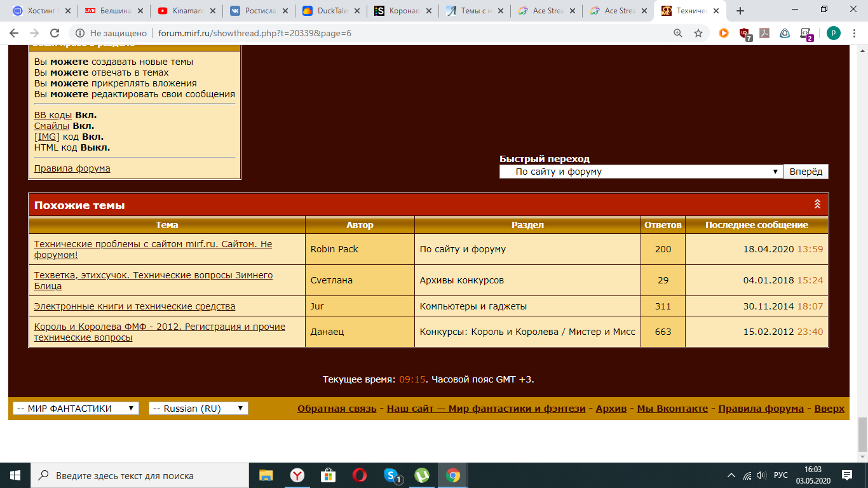This screenshot has width=868, height=488.
Task: Open the Электронные книги и технические средства thread
Action: click(x=134, y=306)
